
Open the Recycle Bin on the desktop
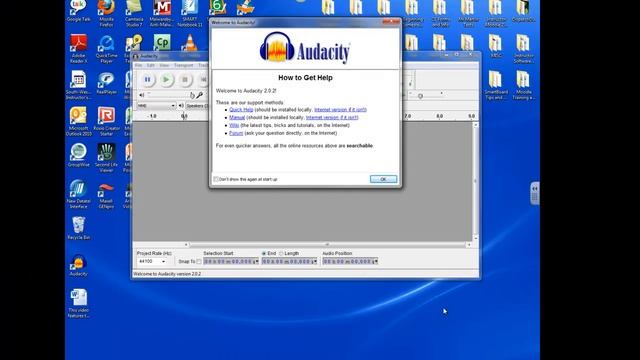78,228
